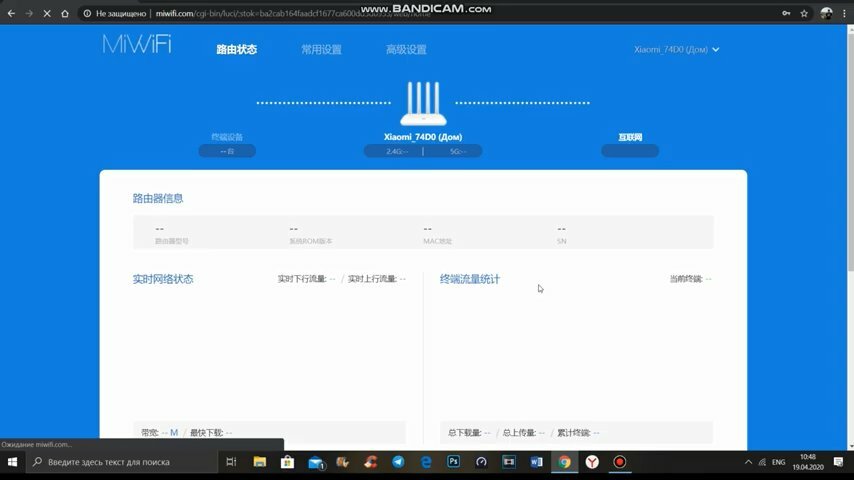Screen dimensions: 854x480
Task: Show hidden system tray icons
Action: 748,462
